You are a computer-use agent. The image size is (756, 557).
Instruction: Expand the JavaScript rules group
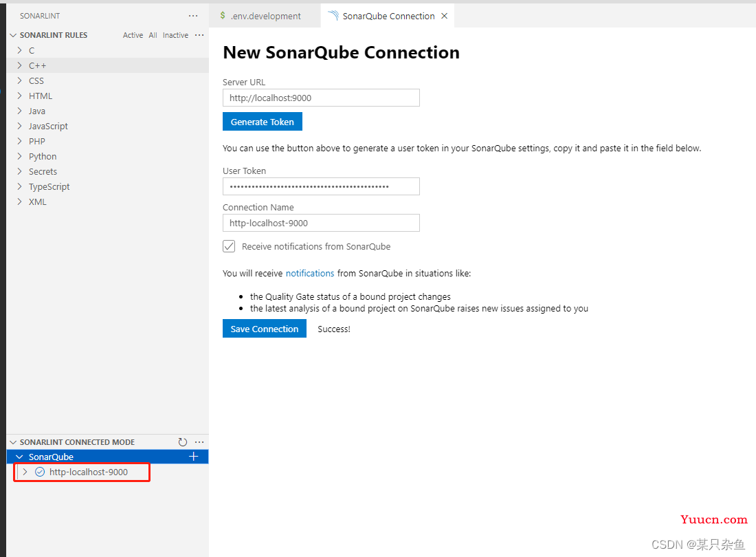click(x=19, y=126)
